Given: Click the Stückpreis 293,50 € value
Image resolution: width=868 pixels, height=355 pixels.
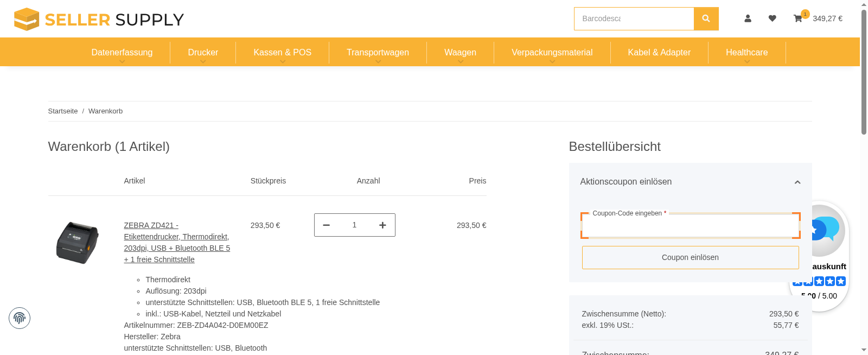Looking at the screenshot, I should pyautogui.click(x=265, y=225).
